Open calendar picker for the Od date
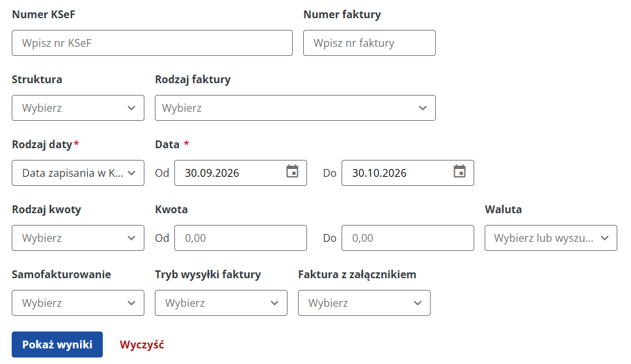The height and width of the screenshot is (364, 631). point(292,172)
